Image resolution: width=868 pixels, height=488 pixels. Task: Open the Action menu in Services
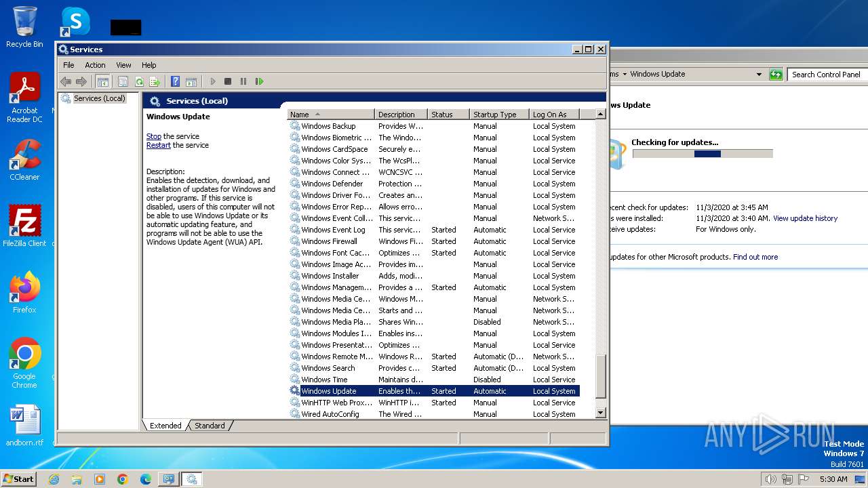95,65
